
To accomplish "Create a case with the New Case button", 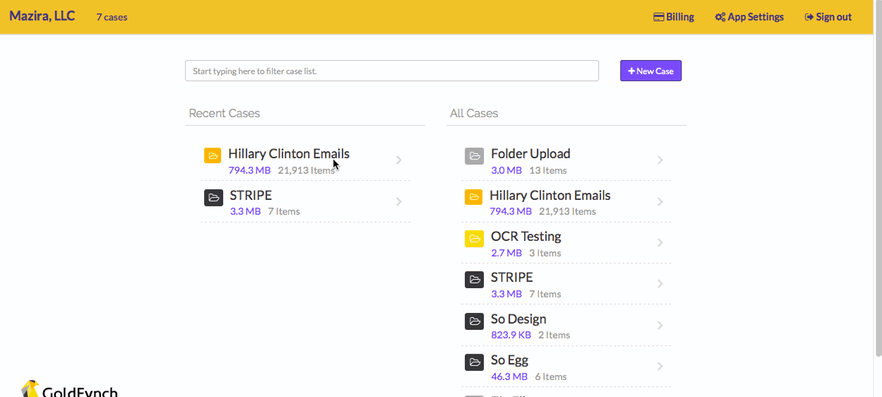I will pyautogui.click(x=651, y=71).
